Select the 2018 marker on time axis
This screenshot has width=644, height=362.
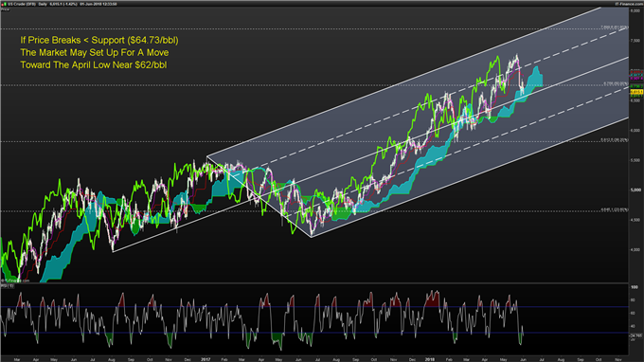point(430,359)
